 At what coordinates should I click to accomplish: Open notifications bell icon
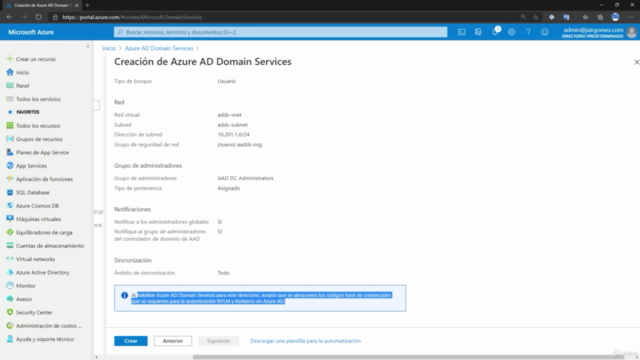coord(495,32)
